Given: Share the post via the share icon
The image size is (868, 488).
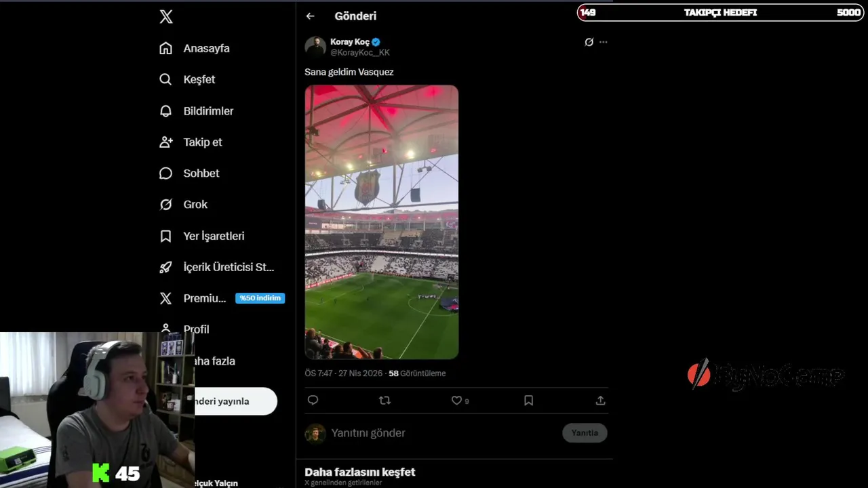Looking at the screenshot, I should click(600, 401).
